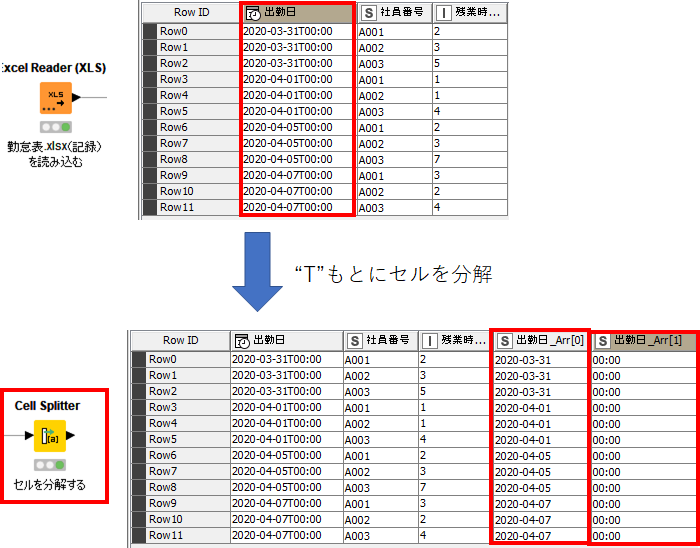Click the S icon of the 出勤日_Arr[1] header
700x548 pixels.
pos(603,341)
